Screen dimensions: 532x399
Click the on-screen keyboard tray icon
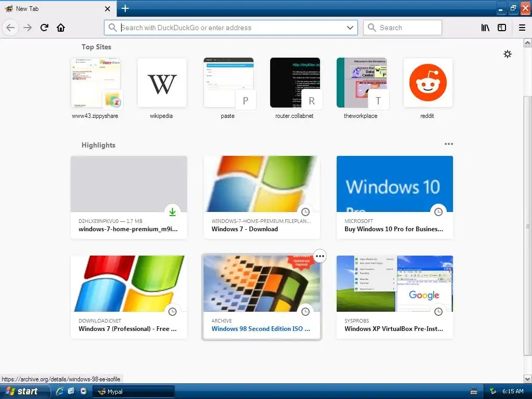point(474,392)
